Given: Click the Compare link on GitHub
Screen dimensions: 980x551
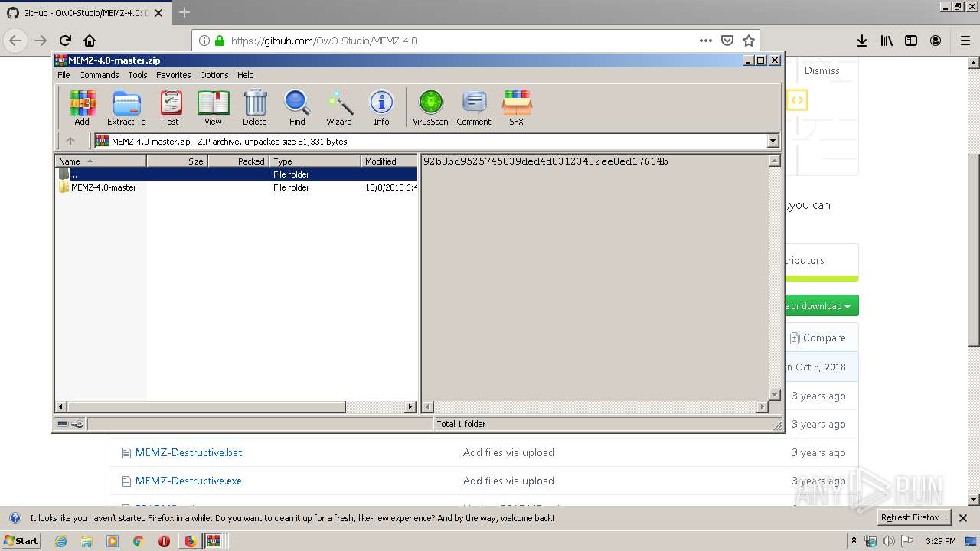Looking at the screenshot, I should tap(818, 337).
